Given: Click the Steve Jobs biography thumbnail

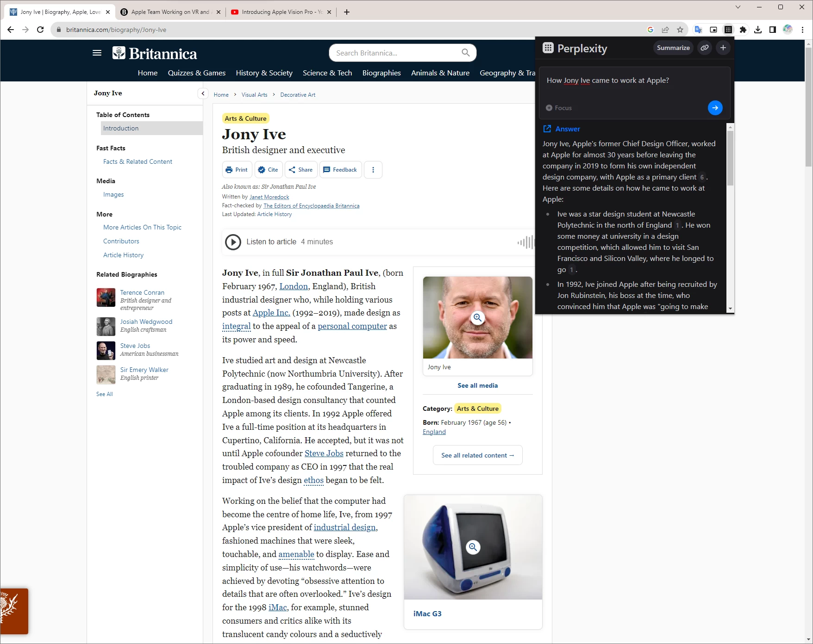Looking at the screenshot, I should (106, 351).
